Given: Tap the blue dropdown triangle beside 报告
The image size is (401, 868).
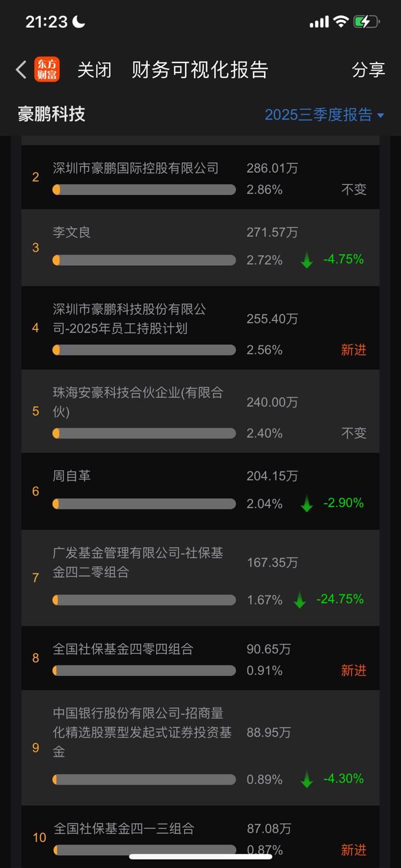Looking at the screenshot, I should coord(381,115).
